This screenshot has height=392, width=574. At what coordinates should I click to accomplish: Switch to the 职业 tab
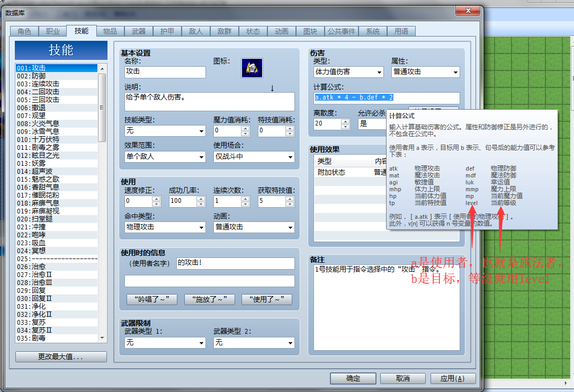click(x=53, y=31)
